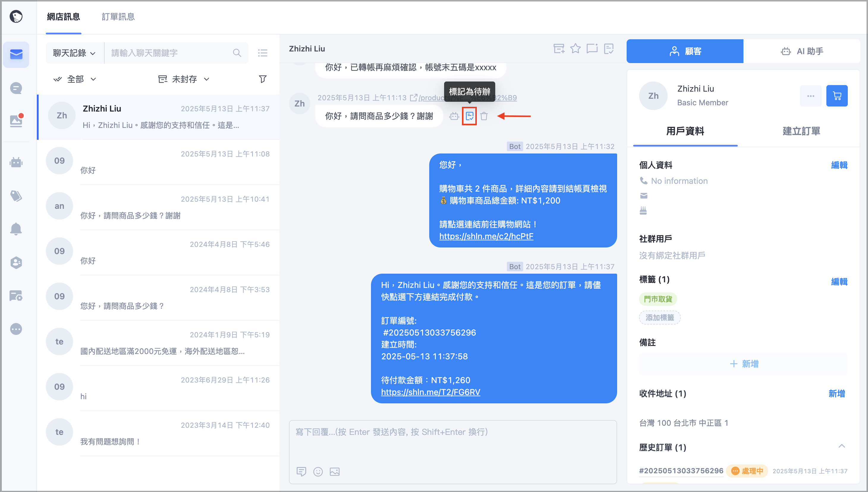Image resolution: width=868 pixels, height=492 pixels.
Task: Open the notification bell sidebar icon
Action: pyautogui.click(x=16, y=229)
